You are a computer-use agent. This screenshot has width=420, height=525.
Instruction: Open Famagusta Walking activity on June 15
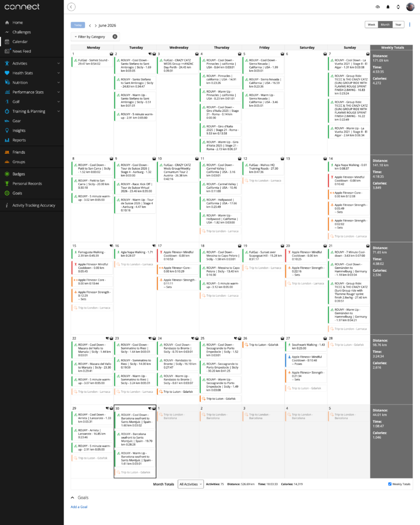(92, 254)
